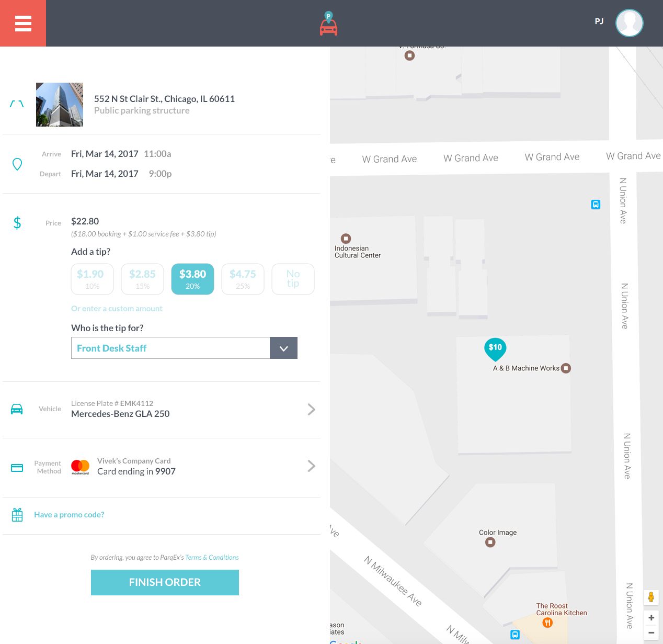Viewport: 663px width, 644px height.
Task: Click 'Or enter a custom amount'
Action: click(x=117, y=309)
